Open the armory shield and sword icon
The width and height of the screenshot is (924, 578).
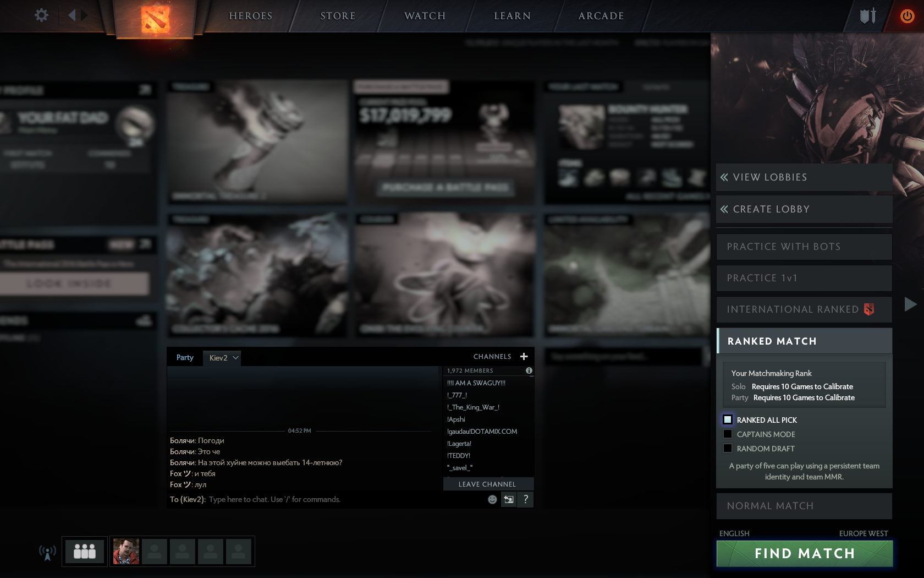coord(868,16)
